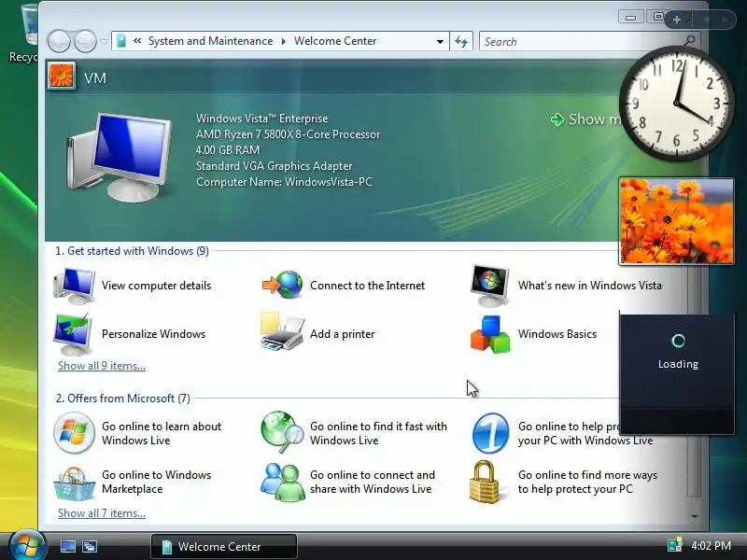Screen dimensions: 747x560
Task: Click Show all 7 items link
Action: click(102, 513)
